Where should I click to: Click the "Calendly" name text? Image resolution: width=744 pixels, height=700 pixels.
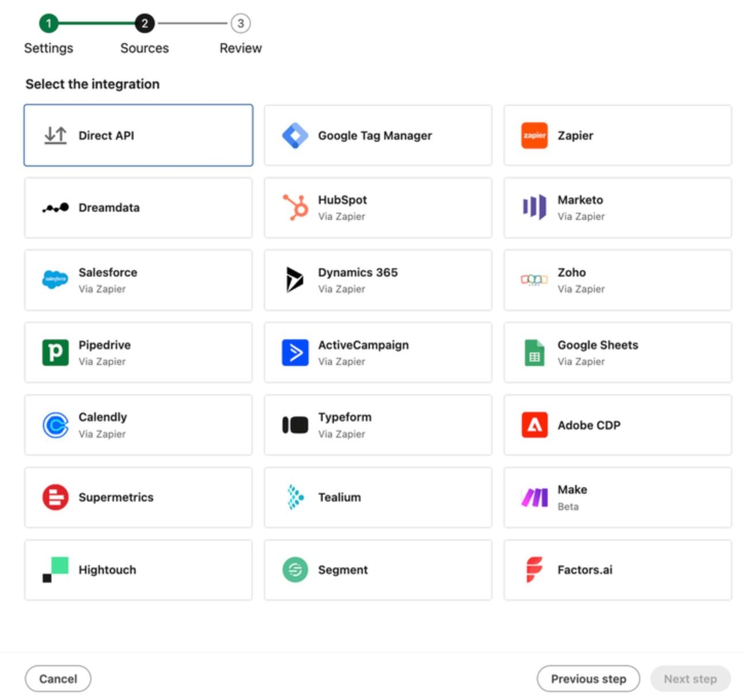coord(103,417)
